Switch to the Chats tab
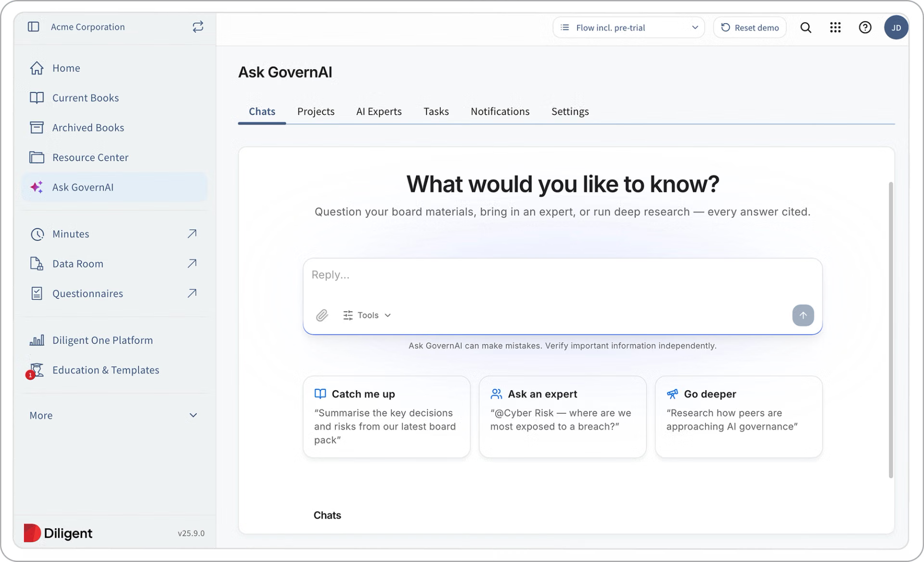The image size is (924, 562). tap(262, 112)
